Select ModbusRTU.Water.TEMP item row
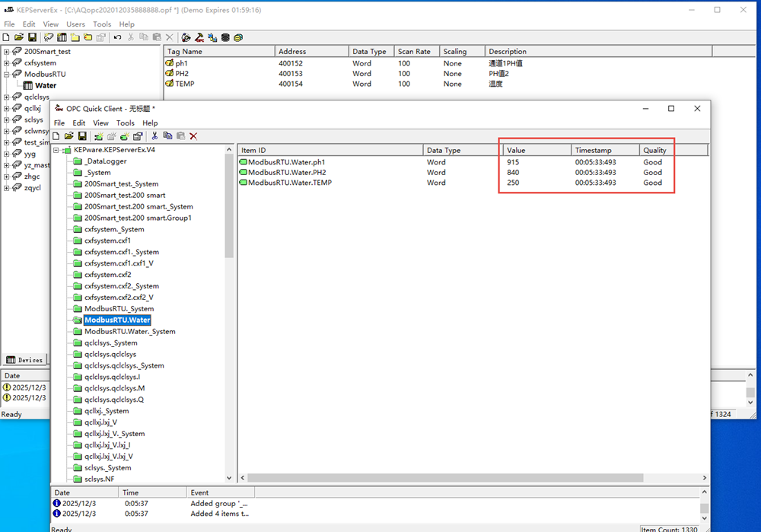 pos(289,183)
